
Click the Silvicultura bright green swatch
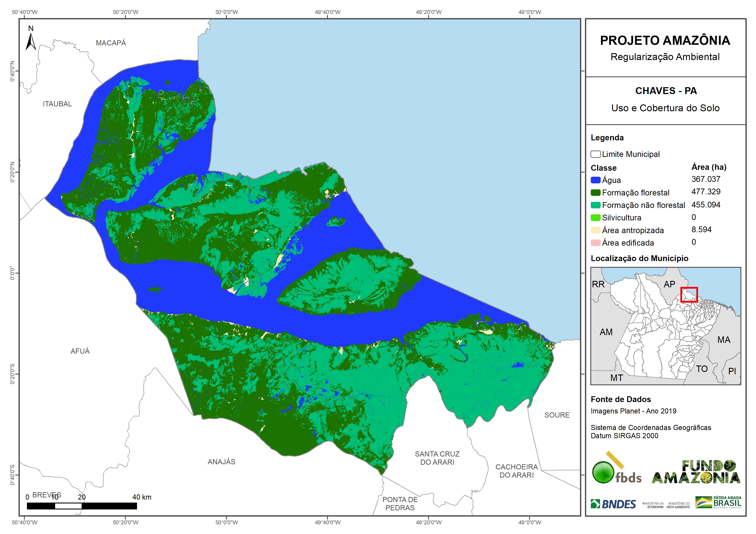click(x=595, y=217)
